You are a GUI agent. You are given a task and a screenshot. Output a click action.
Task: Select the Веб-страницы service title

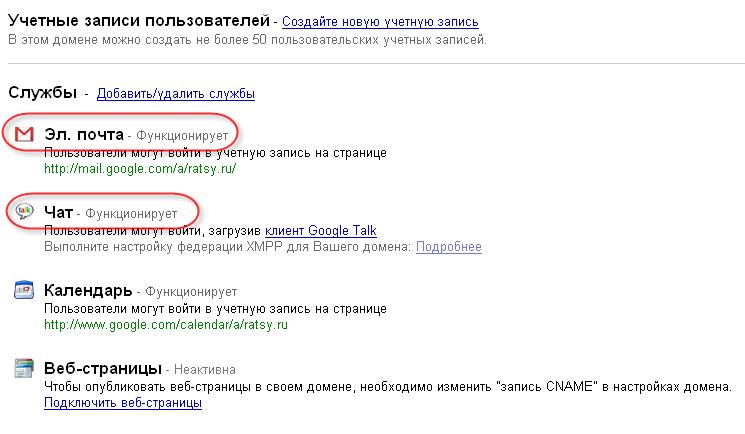103,369
